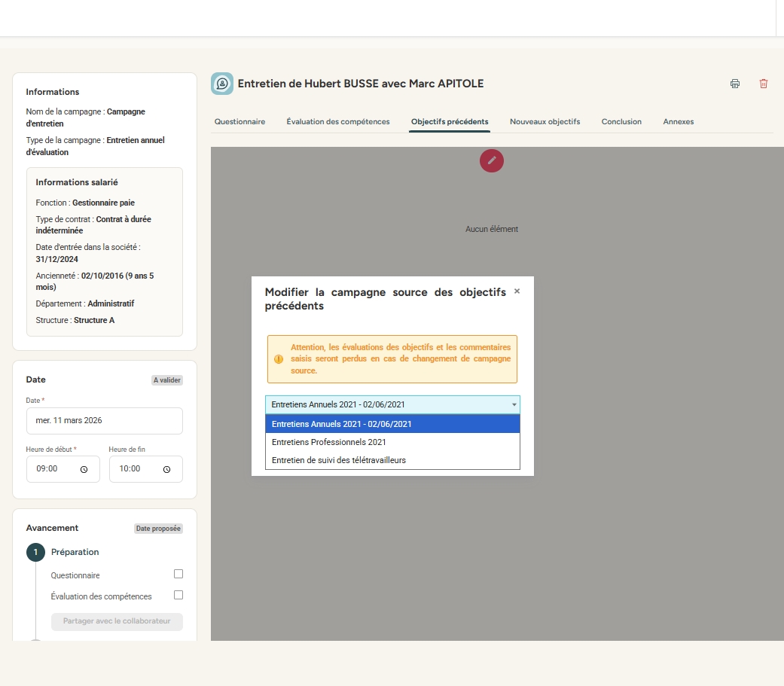Check the Questionnaire checkbox

click(x=178, y=574)
